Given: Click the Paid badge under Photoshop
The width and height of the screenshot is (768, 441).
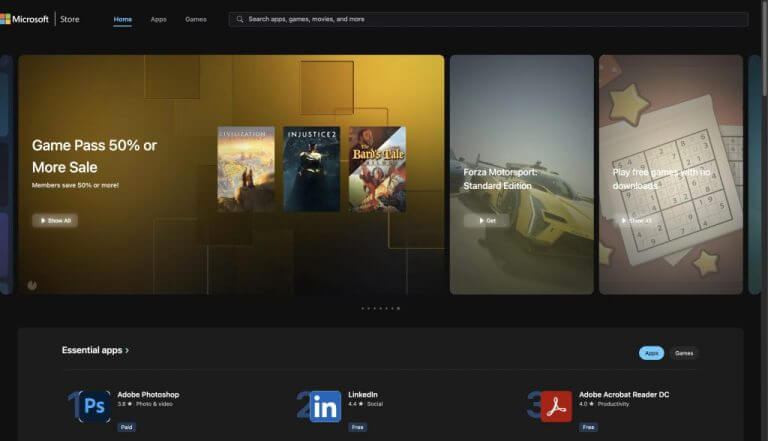Looking at the screenshot, I should coord(126,427).
